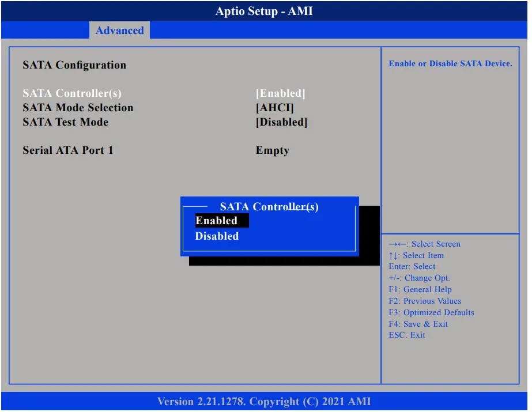Click the SATA Controller(s) popup title
532x412 pixels.
click(x=269, y=207)
